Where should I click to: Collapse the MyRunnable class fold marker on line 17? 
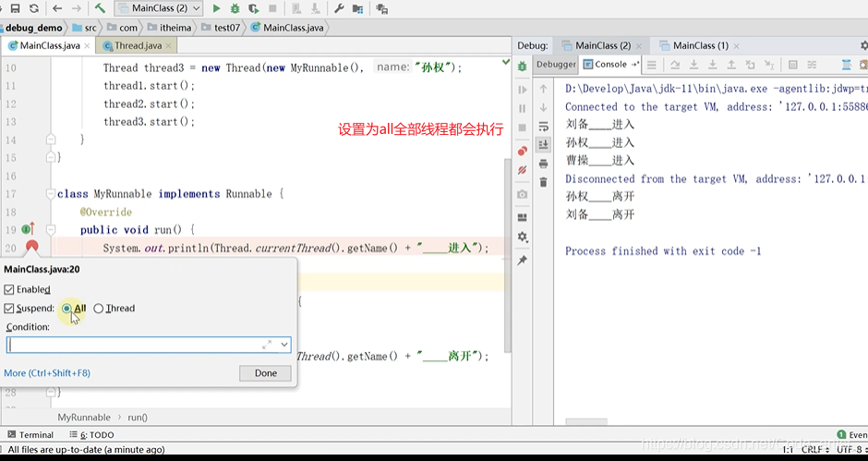(51, 193)
